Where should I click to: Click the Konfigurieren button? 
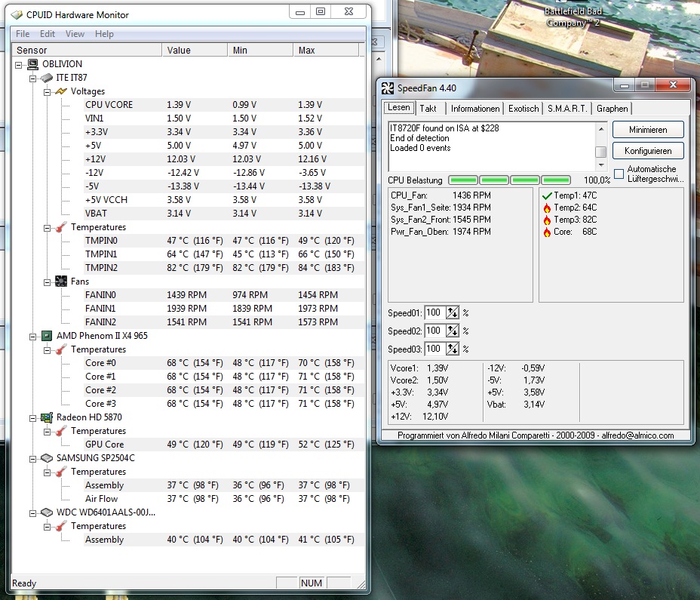[648, 151]
